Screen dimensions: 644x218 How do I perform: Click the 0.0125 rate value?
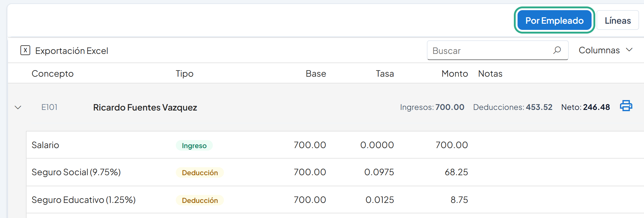(380, 200)
